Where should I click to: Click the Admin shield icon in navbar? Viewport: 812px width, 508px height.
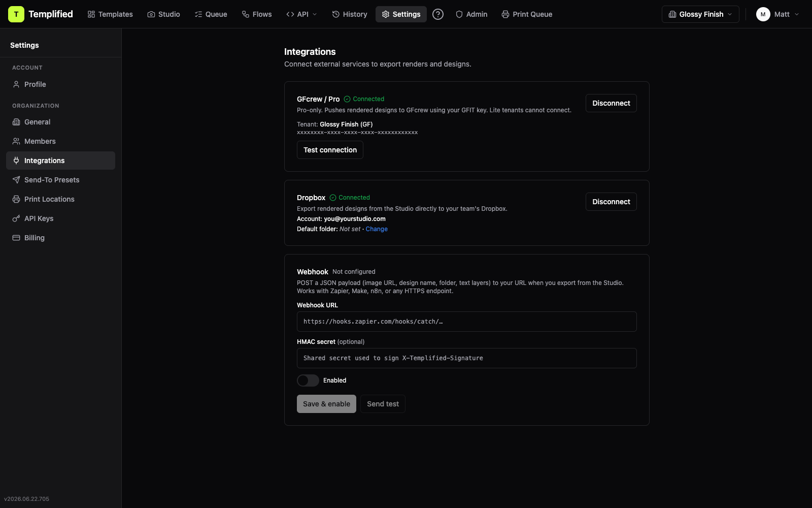pyautogui.click(x=459, y=14)
